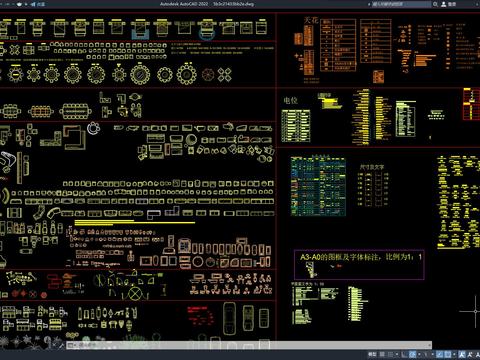Toggle ortho mode in status bar
The image size is (480, 360).
tap(404, 354)
